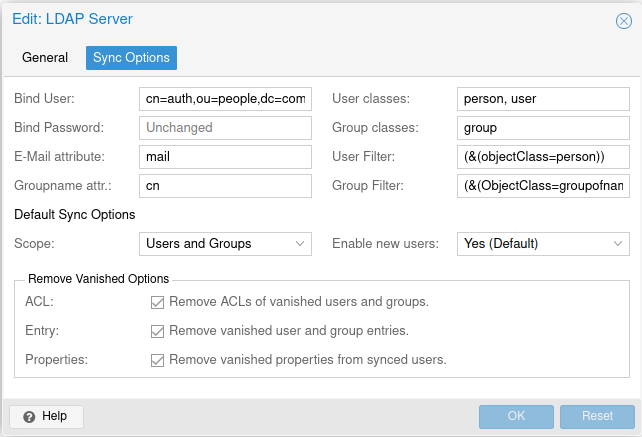Focus the Bind User input field

click(x=225, y=99)
